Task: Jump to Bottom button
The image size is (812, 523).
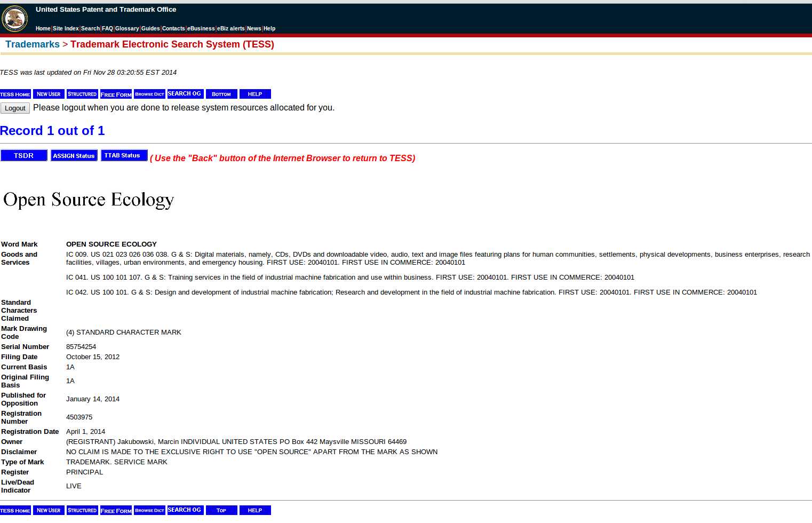Action: click(221, 94)
